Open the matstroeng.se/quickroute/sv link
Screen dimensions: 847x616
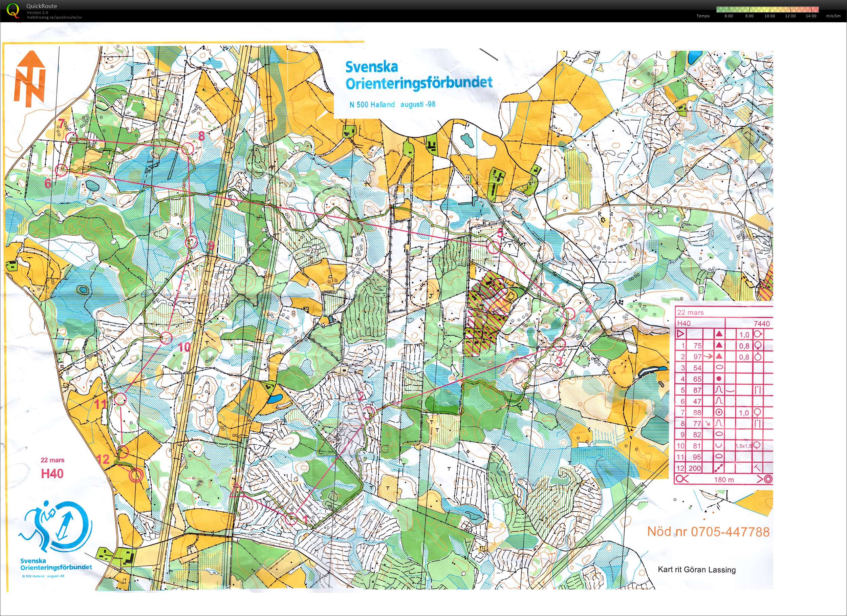coord(54,17)
